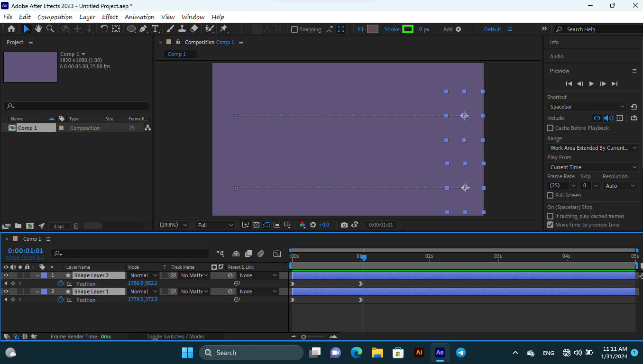Select the Brush tool
This screenshot has height=364, width=643.
coord(170,29)
